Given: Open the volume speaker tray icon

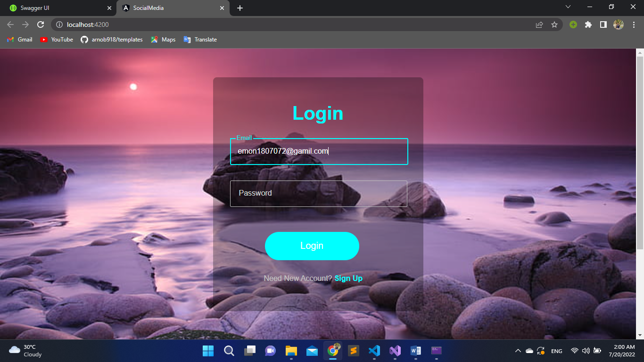Looking at the screenshot, I should pos(586,351).
